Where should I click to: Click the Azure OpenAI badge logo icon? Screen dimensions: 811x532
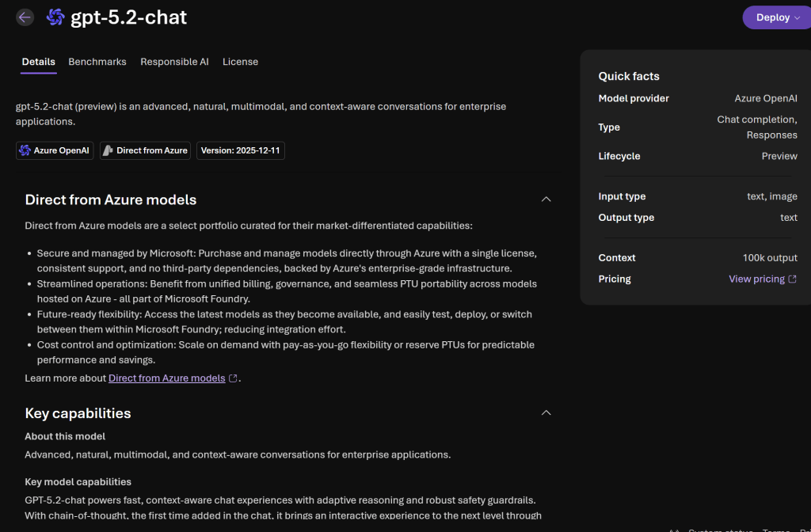[x=25, y=150]
